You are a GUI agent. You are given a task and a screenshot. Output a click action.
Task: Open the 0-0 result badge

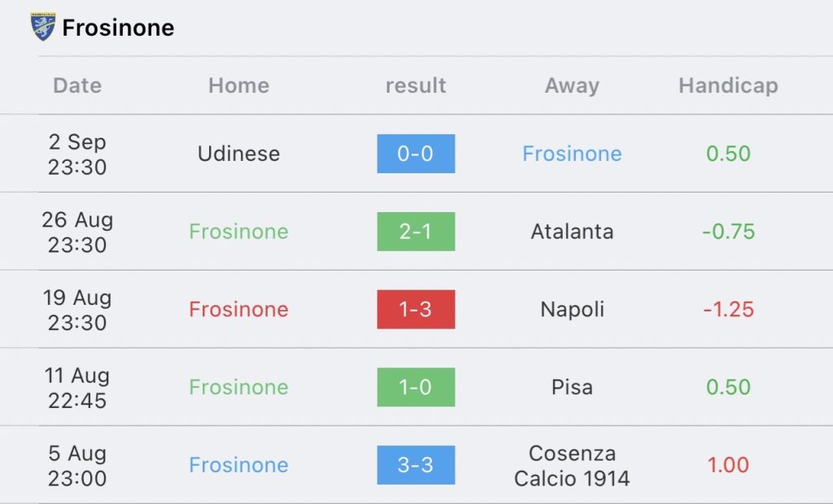tap(416, 154)
